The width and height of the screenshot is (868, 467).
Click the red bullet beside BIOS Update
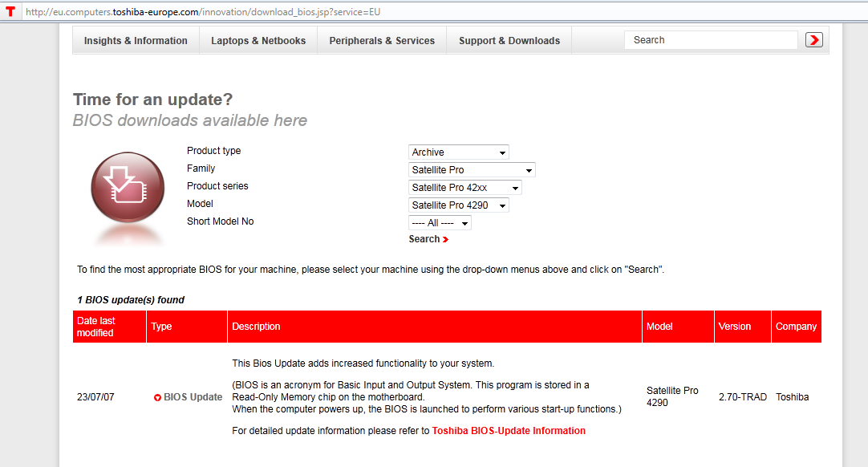pyautogui.click(x=157, y=398)
